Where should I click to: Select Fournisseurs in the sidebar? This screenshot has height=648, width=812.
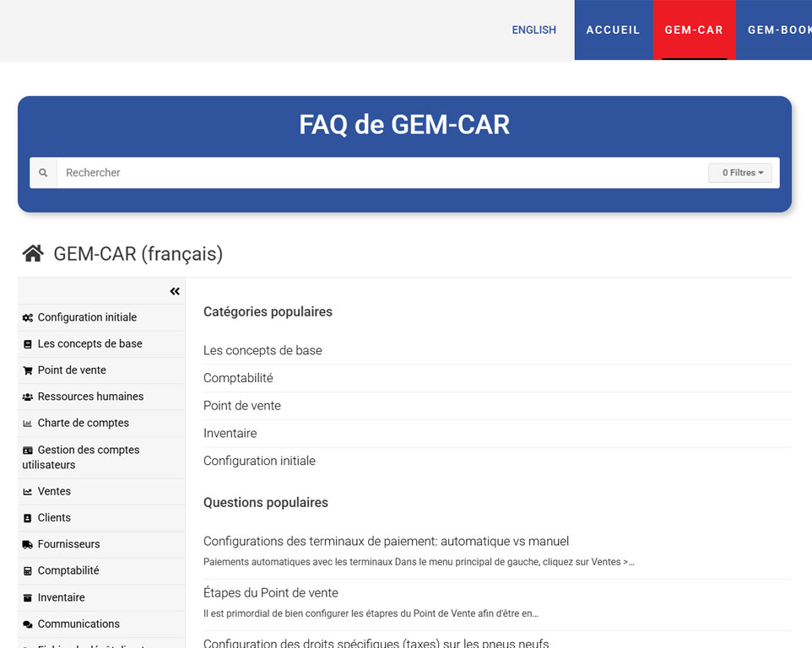tap(68, 544)
